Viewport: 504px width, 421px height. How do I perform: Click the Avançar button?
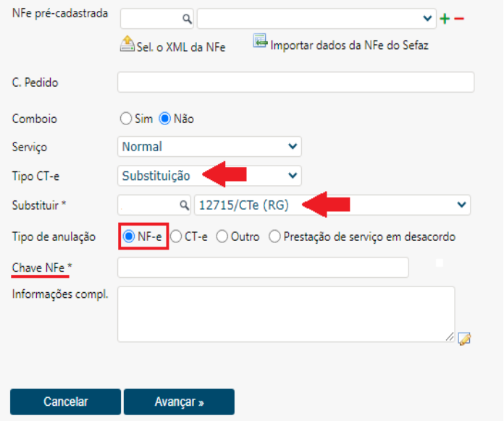tap(179, 401)
